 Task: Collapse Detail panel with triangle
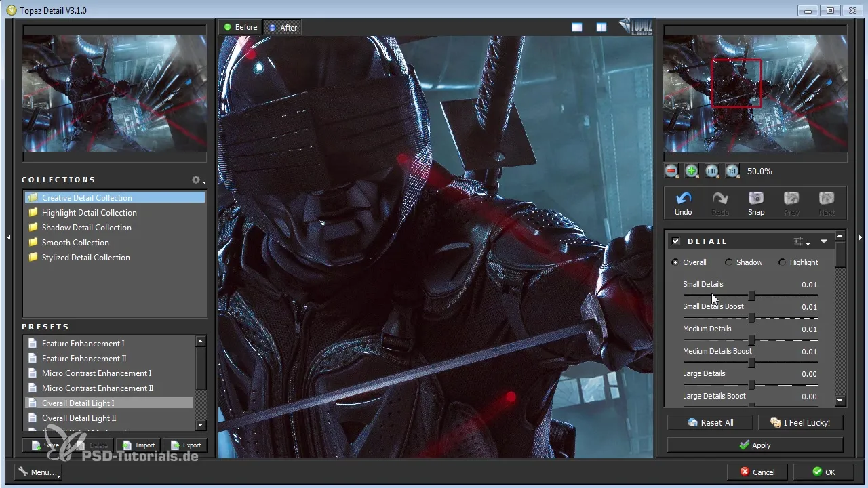[x=824, y=241]
